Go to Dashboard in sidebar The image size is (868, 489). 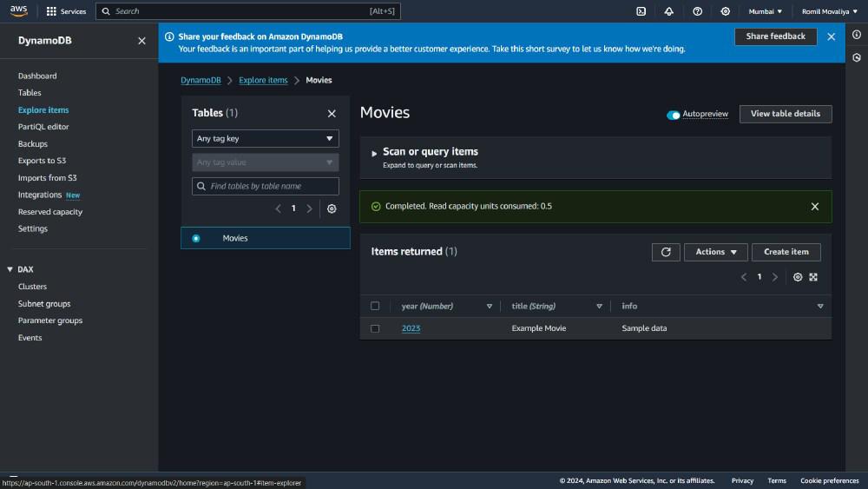click(37, 76)
